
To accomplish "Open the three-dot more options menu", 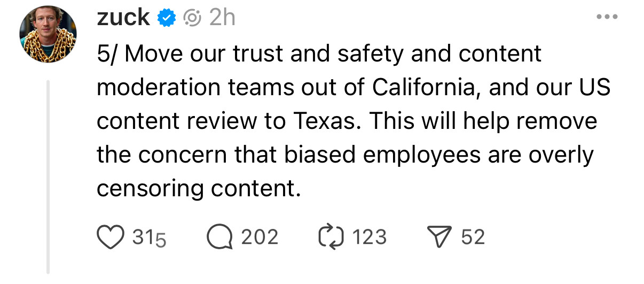I will [x=606, y=17].
